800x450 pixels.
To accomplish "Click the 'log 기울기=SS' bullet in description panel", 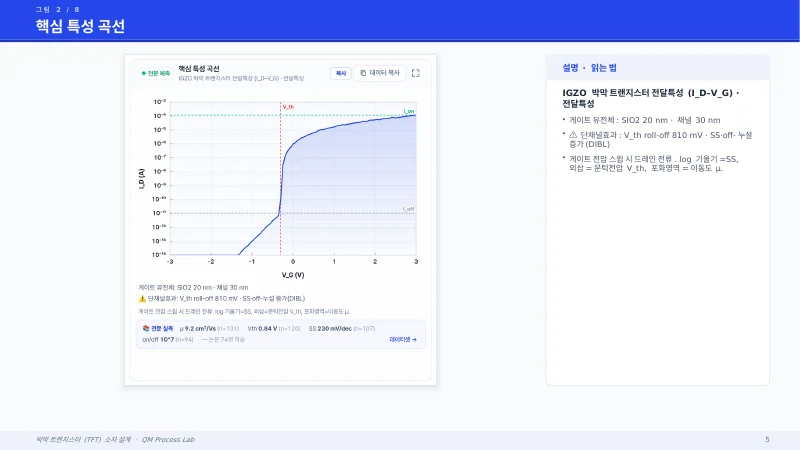I will click(x=654, y=163).
